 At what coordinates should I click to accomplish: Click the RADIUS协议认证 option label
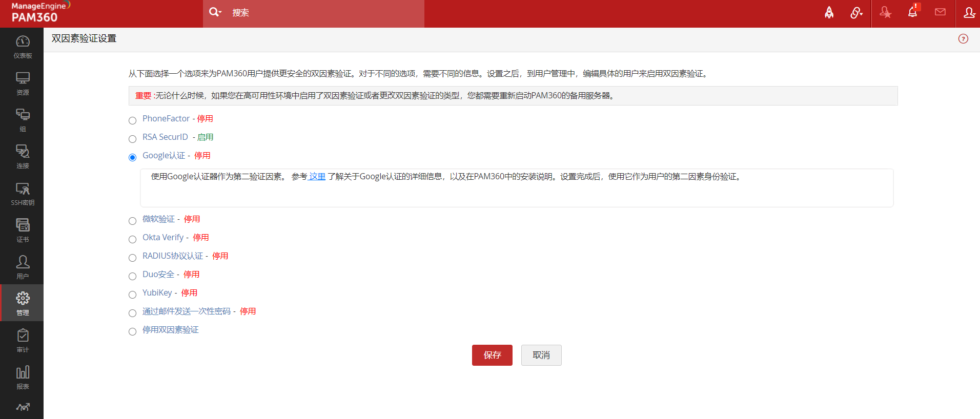click(173, 256)
